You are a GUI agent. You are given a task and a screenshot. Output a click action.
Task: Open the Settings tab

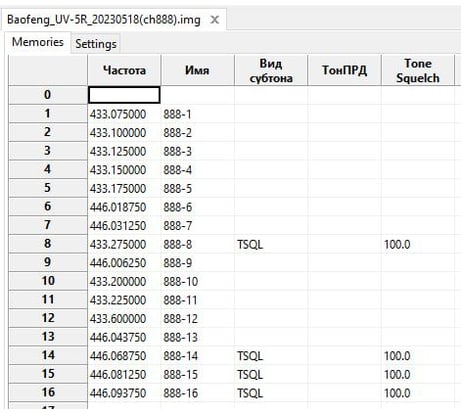point(96,44)
